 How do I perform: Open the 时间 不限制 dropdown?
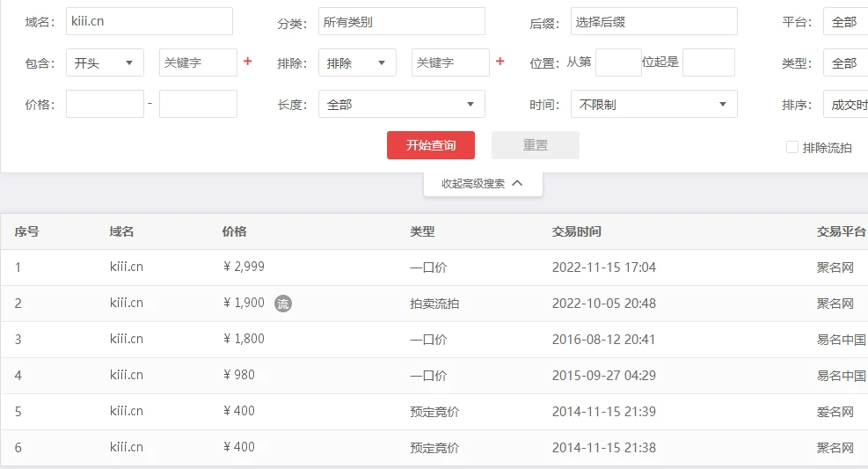click(x=653, y=105)
